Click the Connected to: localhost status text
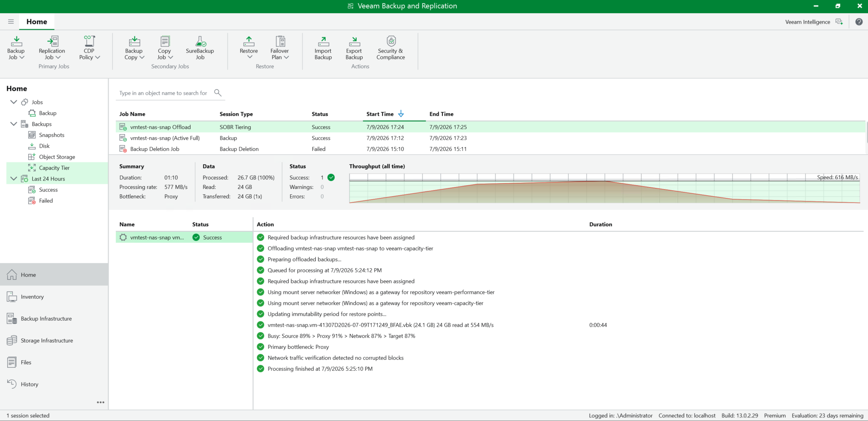 (687, 416)
